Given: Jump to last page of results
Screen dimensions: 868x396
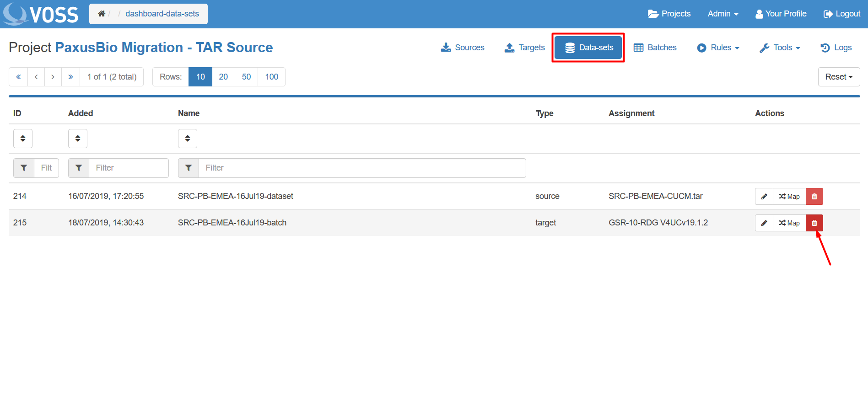Looking at the screenshot, I should (x=70, y=77).
